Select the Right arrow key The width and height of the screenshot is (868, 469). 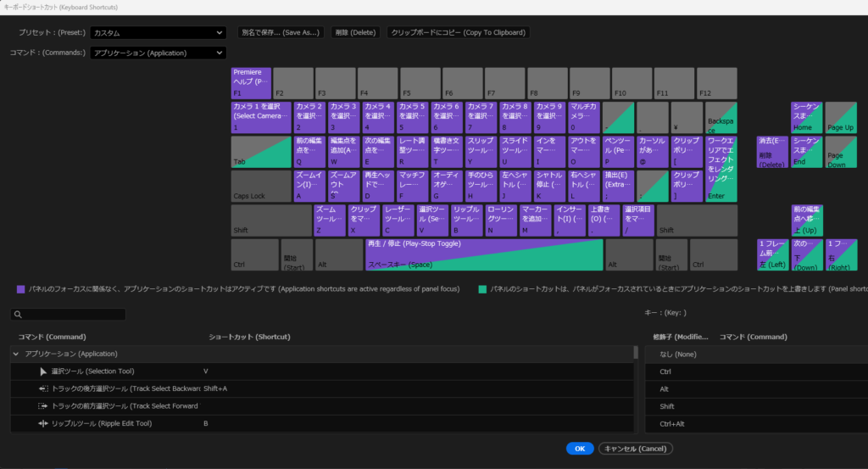tap(841, 254)
